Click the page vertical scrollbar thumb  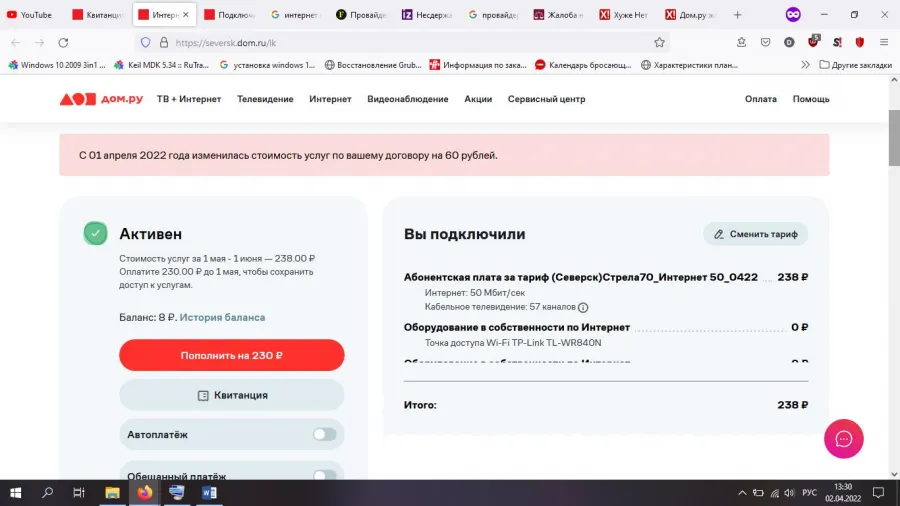(x=894, y=138)
